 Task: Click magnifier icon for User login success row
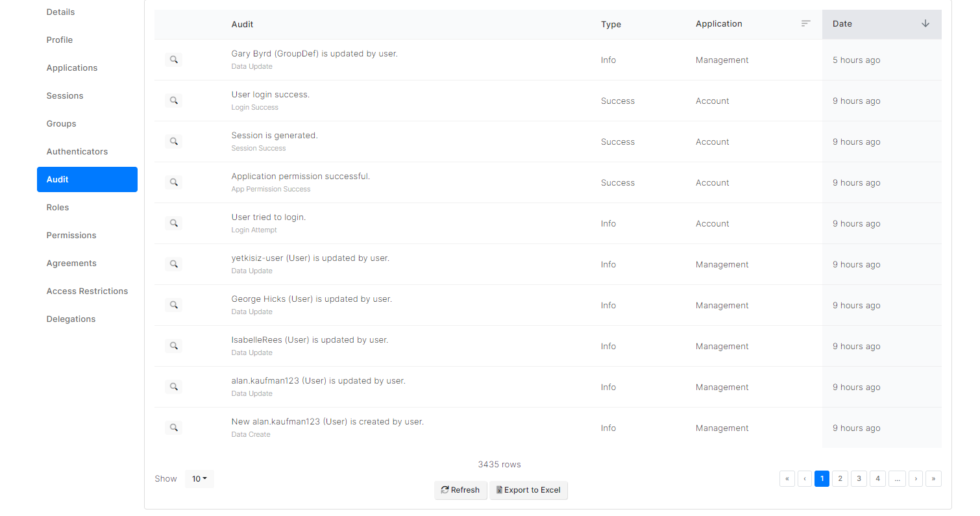173,101
